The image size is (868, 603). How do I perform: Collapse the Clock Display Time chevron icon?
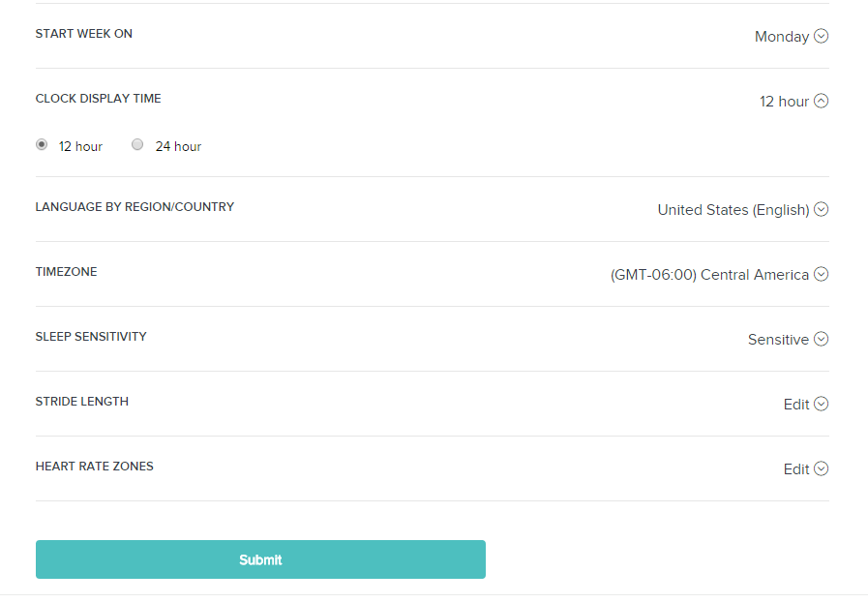tap(821, 101)
